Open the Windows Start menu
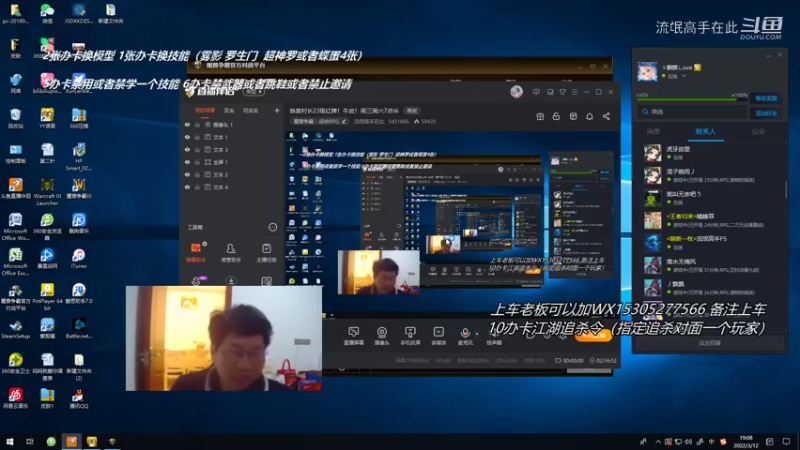Image resolution: width=800 pixels, height=450 pixels. (x=10, y=441)
